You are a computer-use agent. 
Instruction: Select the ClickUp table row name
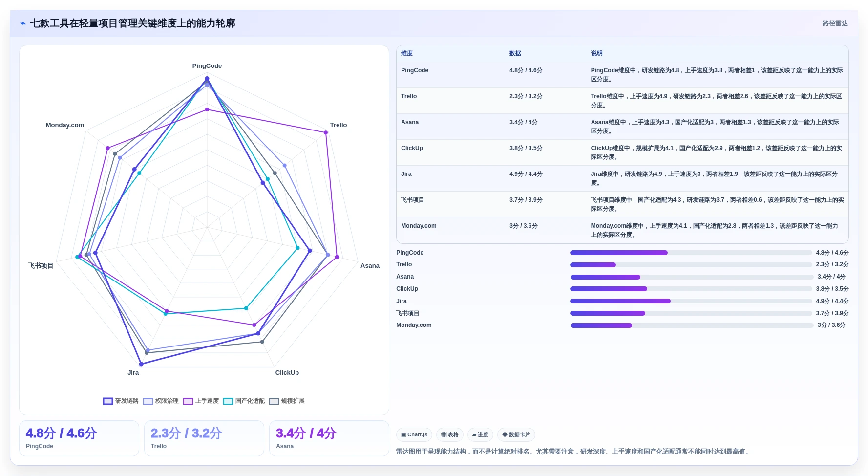pyautogui.click(x=412, y=148)
